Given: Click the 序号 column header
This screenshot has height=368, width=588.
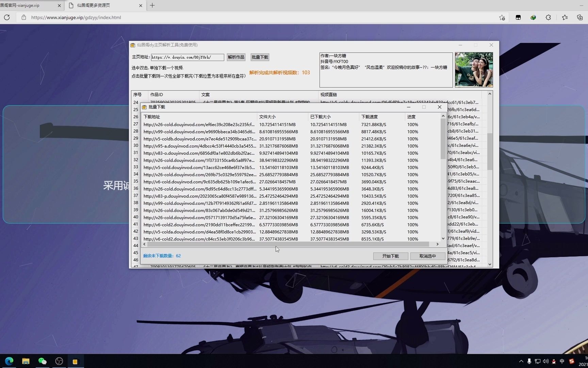Looking at the screenshot, I should click(140, 94).
